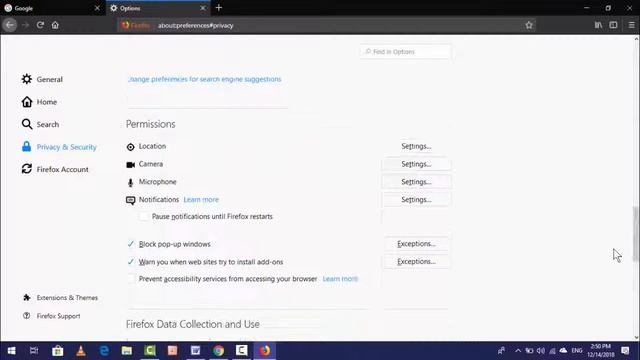Click the address bar URL
Image resolution: width=640 pixels, height=360 pixels.
tap(196, 25)
